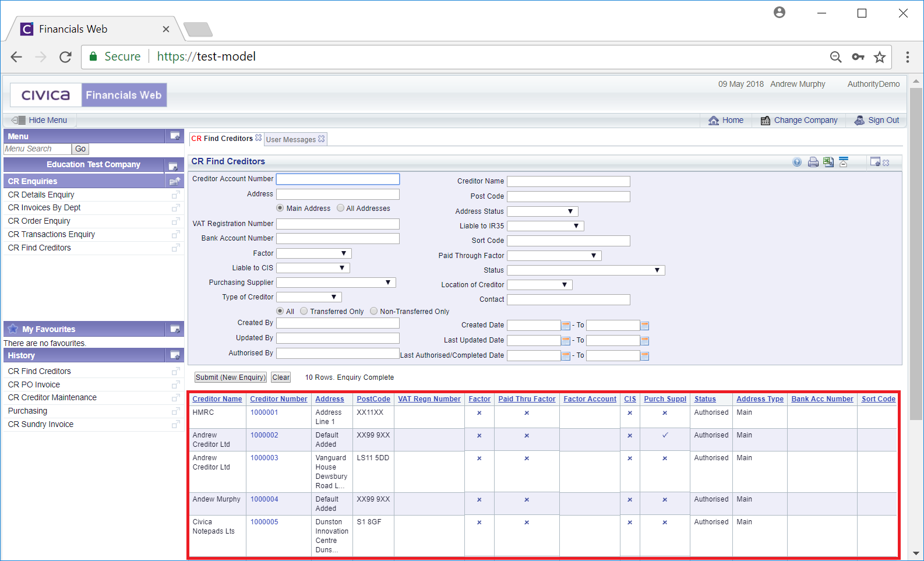Open the Liable to IR35 dropdown
This screenshot has height=561, width=924.
(x=545, y=226)
